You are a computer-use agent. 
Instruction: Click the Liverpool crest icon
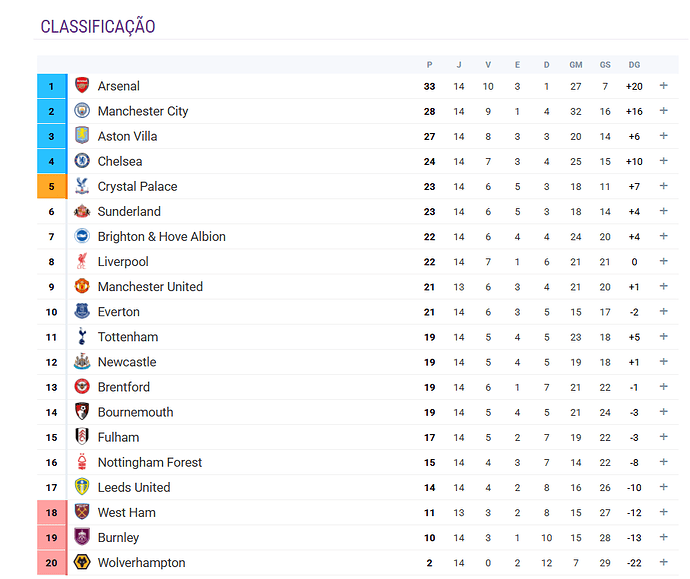point(82,262)
